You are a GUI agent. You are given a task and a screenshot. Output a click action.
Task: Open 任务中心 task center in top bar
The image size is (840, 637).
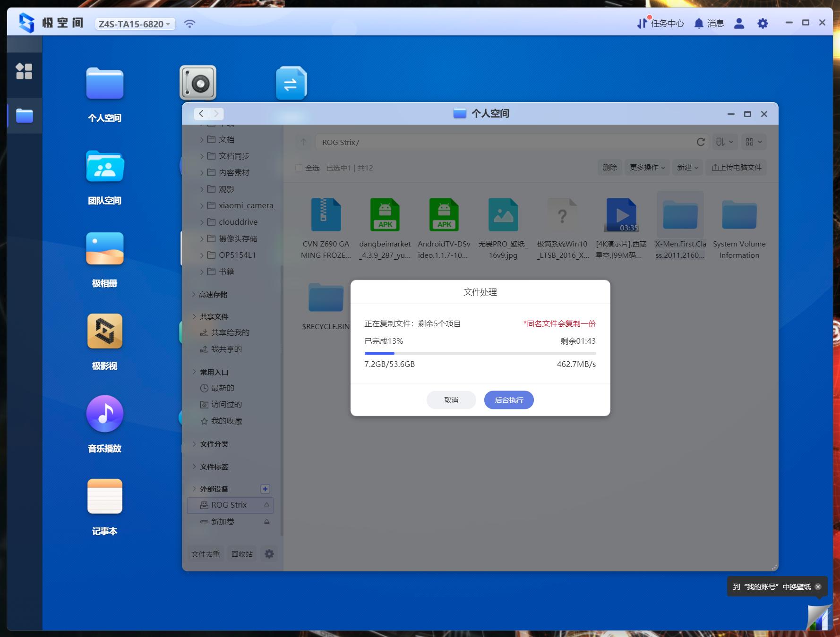660,23
